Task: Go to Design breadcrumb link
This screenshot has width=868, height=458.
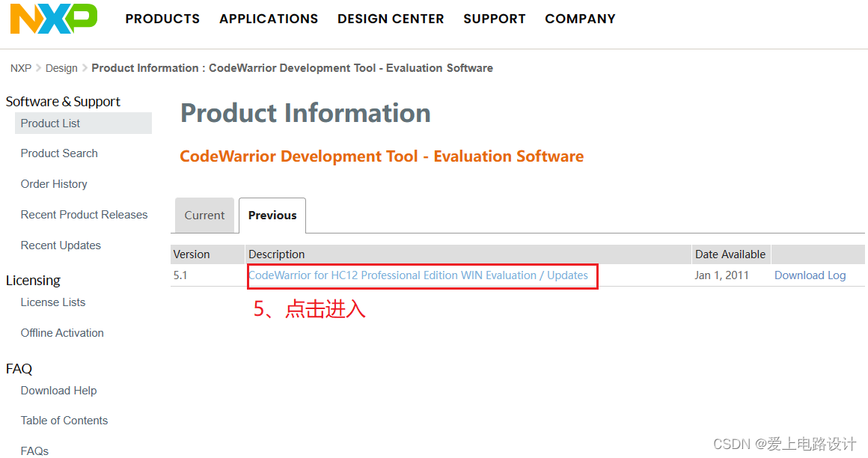Action: (61, 68)
